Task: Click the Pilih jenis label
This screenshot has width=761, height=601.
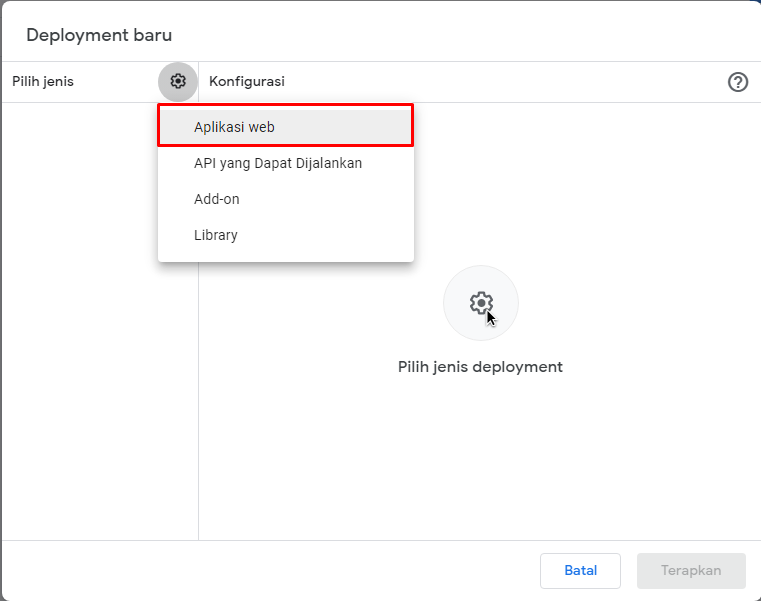Action: [43, 82]
